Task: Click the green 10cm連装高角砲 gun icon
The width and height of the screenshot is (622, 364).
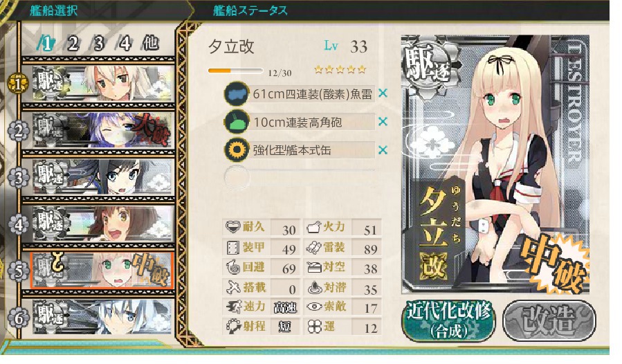Action: (237, 122)
